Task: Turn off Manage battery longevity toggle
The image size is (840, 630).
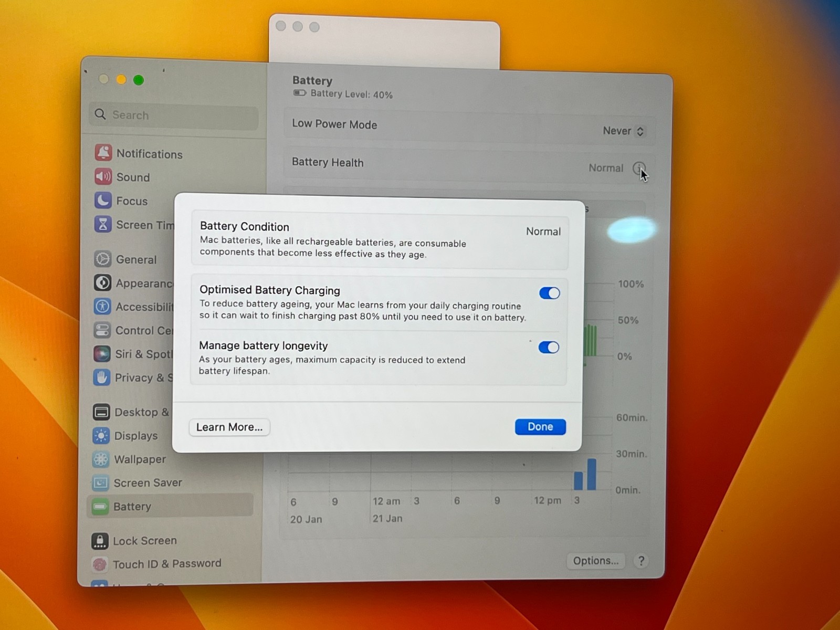Action: click(x=549, y=347)
